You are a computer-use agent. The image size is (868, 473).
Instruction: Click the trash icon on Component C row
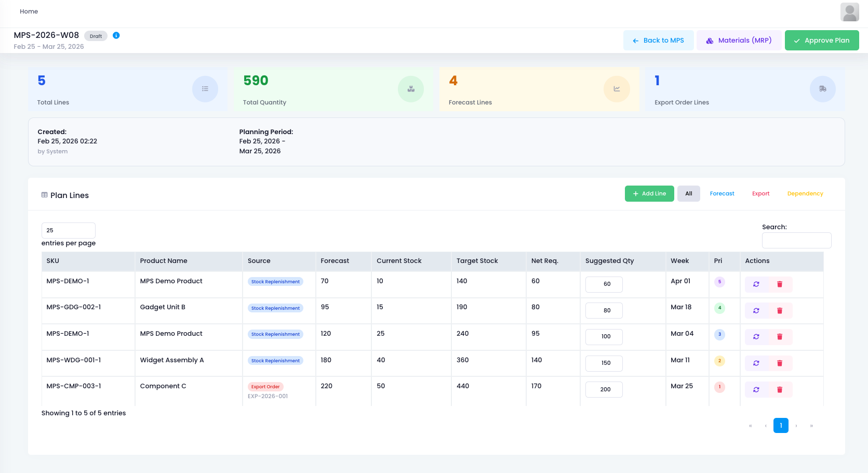tap(780, 389)
